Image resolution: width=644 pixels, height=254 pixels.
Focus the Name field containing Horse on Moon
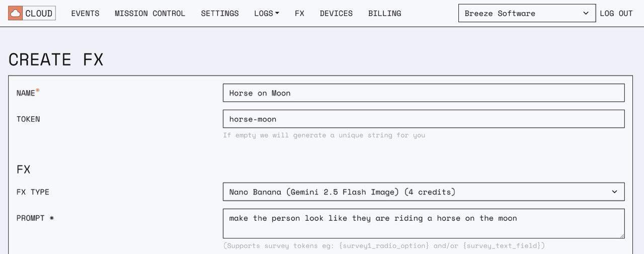click(x=424, y=93)
